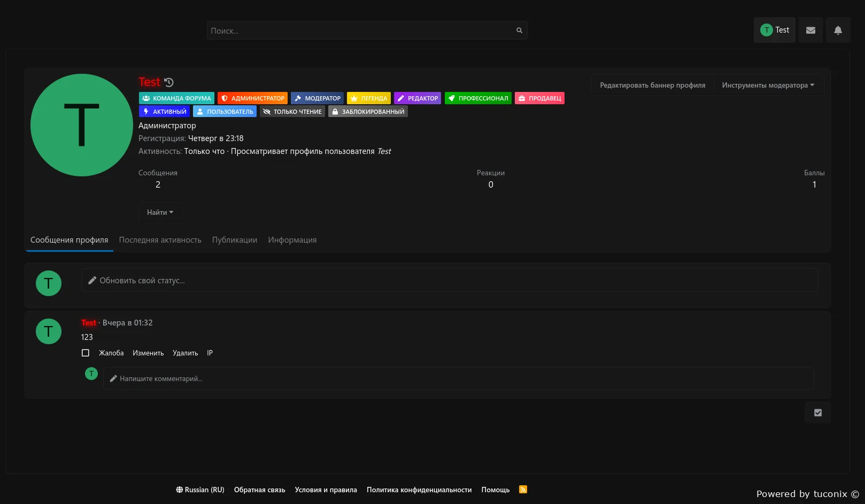Click the Обновить свой статус field
This screenshot has height=504, width=865.
449,281
